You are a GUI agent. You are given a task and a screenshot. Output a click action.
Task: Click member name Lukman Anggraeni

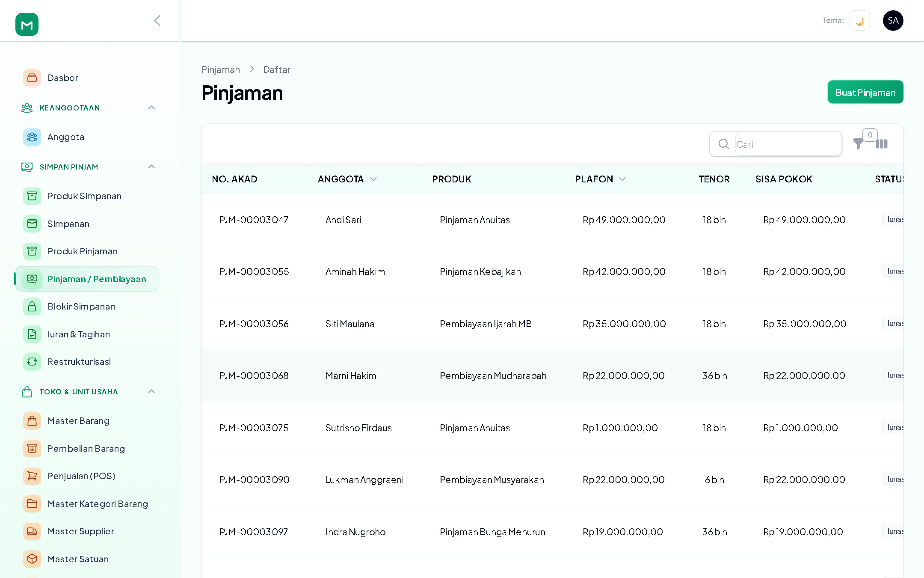364,480
